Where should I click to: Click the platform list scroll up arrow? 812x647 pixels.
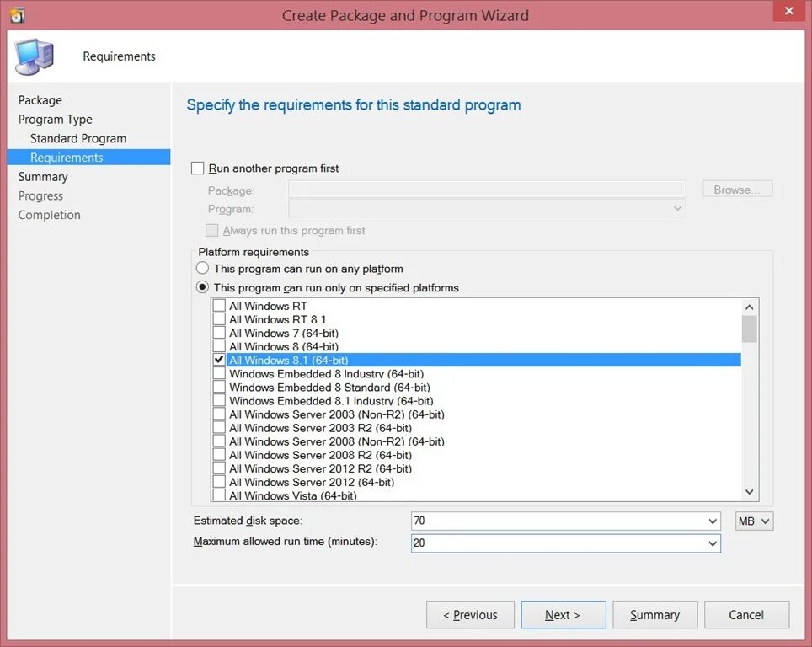coord(749,307)
